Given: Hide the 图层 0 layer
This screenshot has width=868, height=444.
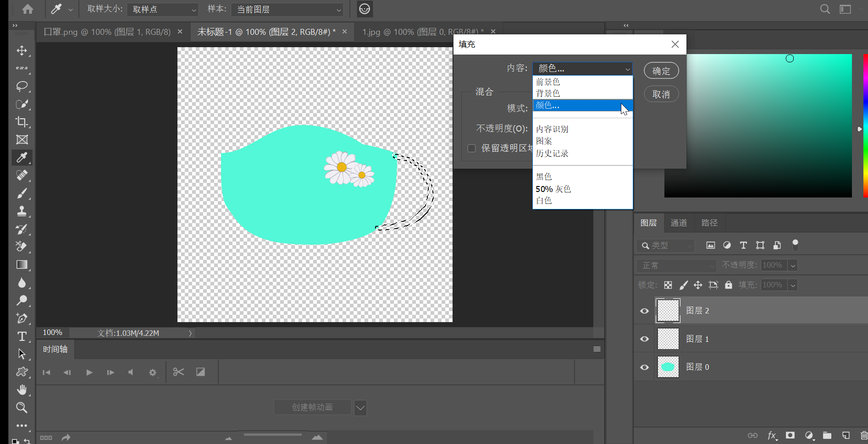Looking at the screenshot, I should point(644,367).
